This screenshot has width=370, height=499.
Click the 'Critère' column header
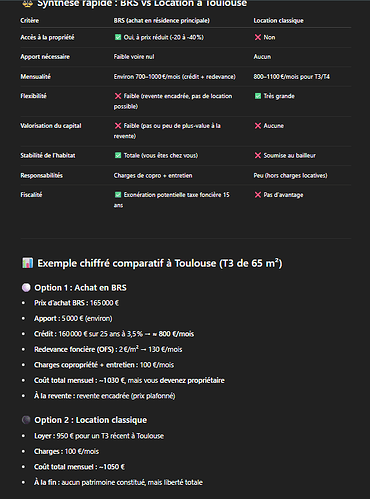(x=30, y=21)
